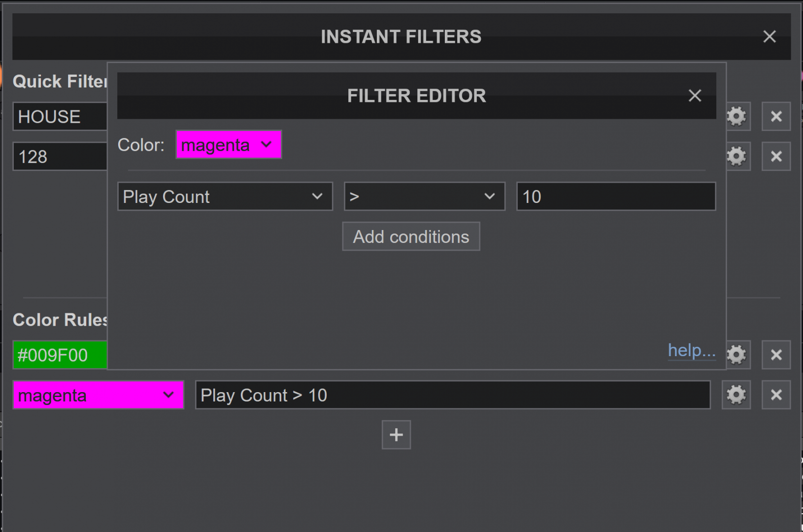
Task: Close the Instant Filters window
Action: coord(770,36)
